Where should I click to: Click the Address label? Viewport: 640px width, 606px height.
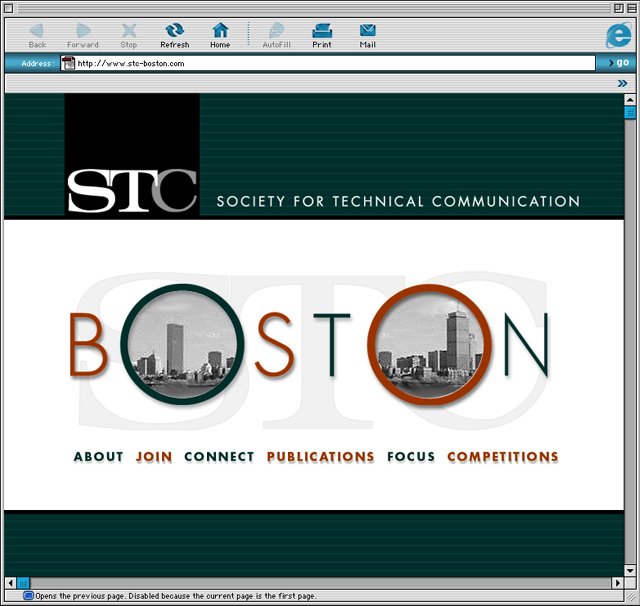[x=38, y=64]
